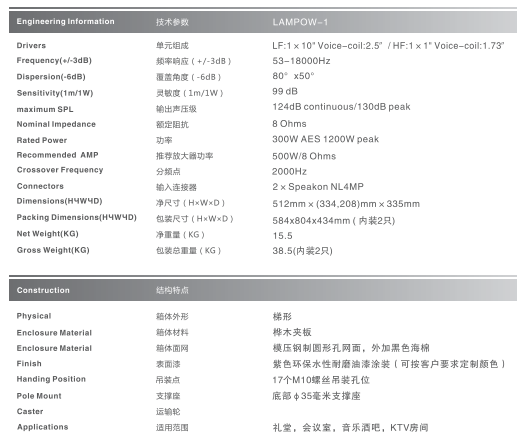The image size is (517, 438).
Task: Click the '礼堂, 会议室, 音乐酒吧, KTV房间' value
Action: click(350, 428)
